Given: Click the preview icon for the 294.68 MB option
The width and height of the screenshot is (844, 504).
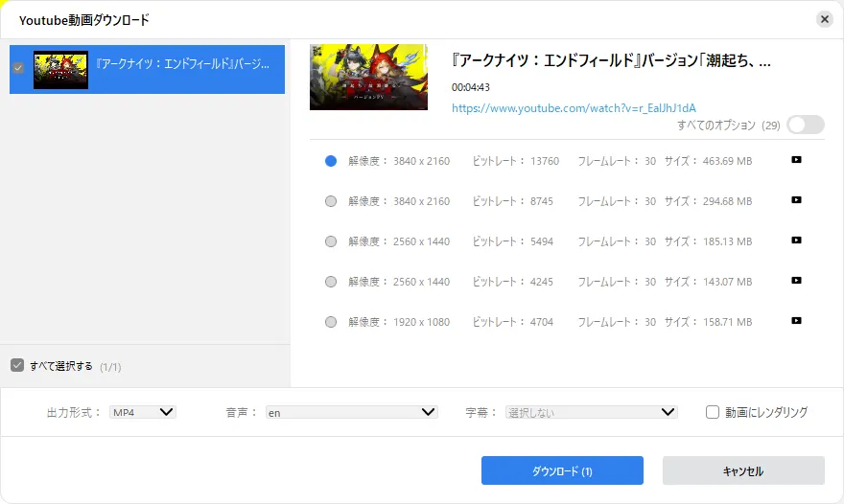Looking at the screenshot, I should point(796,200).
